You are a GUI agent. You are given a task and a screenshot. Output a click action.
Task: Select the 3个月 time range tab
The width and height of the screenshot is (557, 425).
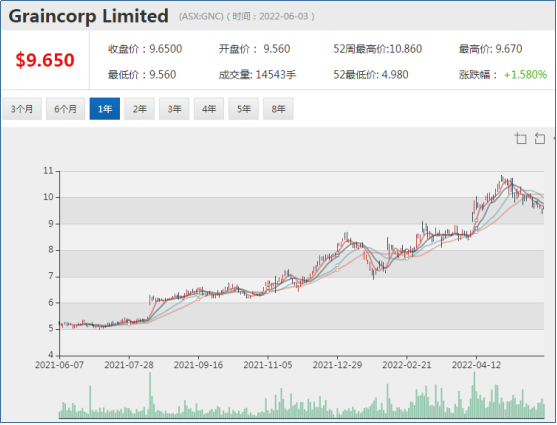tap(22, 109)
